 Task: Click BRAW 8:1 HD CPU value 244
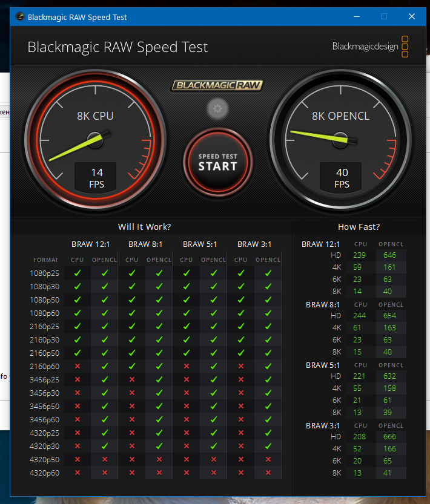pos(359,316)
